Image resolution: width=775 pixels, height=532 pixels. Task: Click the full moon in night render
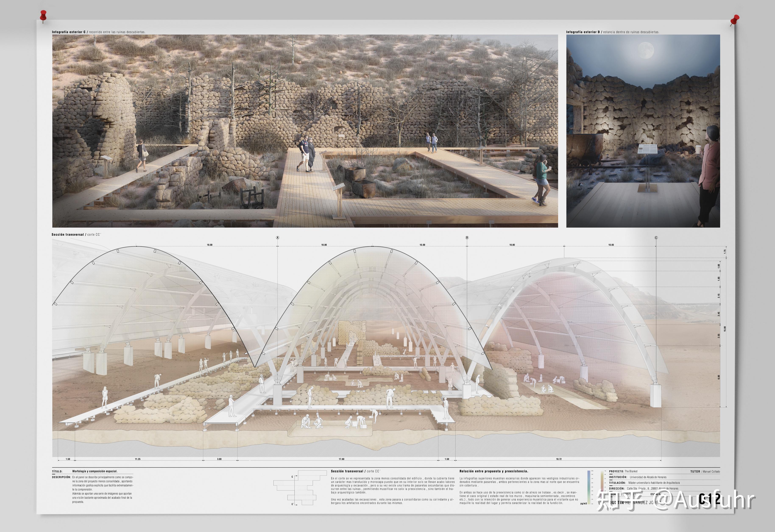[646, 51]
